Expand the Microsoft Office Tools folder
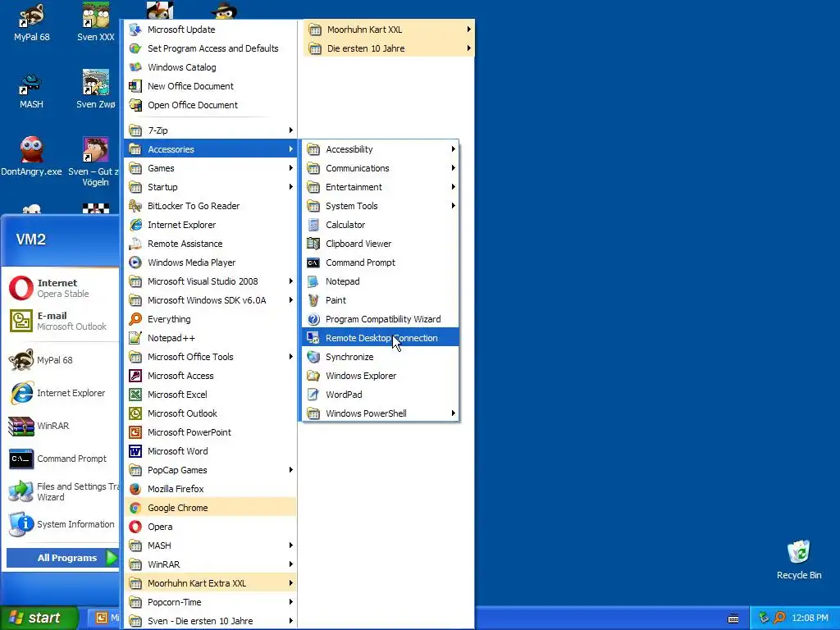Viewport: 840px width, 630px height. click(211, 357)
